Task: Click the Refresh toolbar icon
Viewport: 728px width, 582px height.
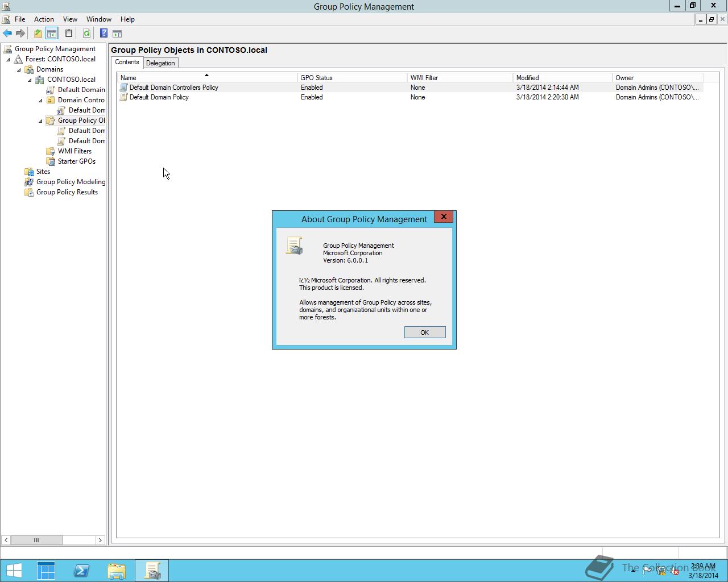Action: pyautogui.click(x=86, y=34)
